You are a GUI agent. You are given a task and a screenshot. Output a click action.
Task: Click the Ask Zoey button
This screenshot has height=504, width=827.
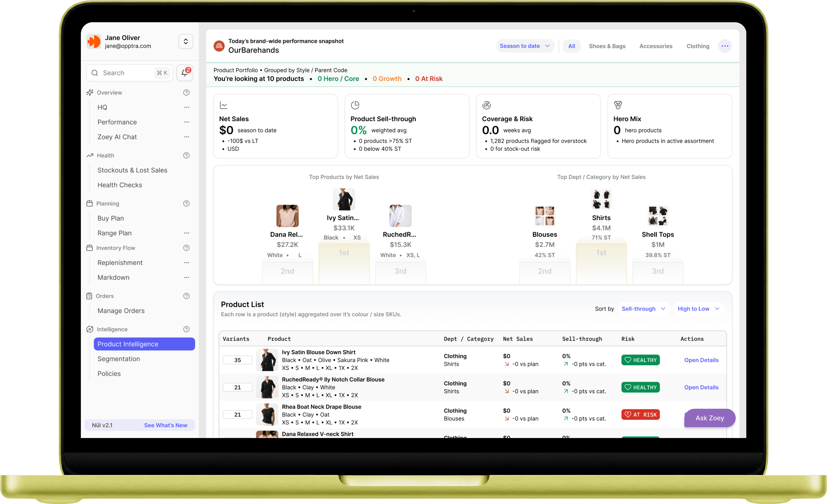[x=710, y=418]
